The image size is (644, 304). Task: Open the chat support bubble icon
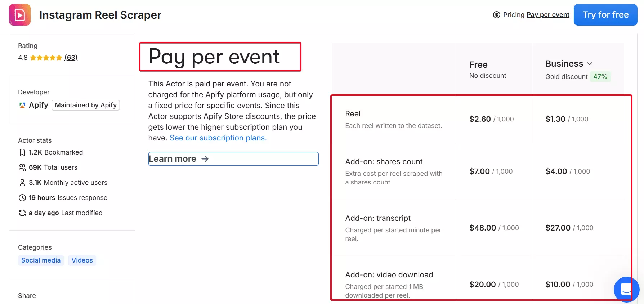point(626,289)
